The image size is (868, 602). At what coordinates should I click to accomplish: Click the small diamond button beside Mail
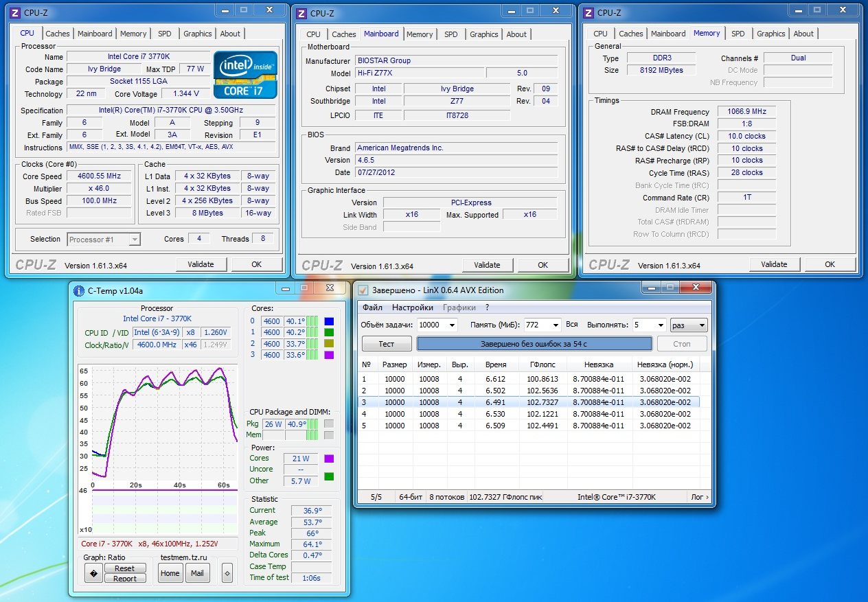(227, 573)
